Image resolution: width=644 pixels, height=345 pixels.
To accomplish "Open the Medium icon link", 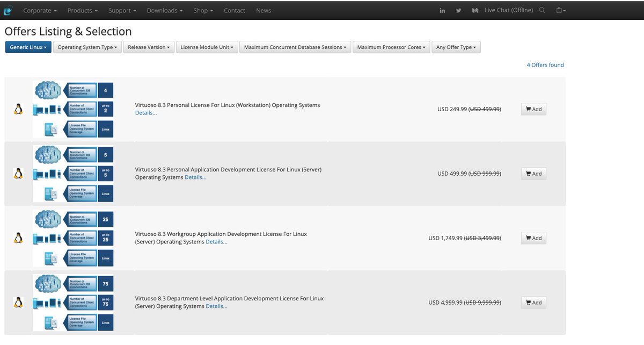I will pyautogui.click(x=474, y=10).
